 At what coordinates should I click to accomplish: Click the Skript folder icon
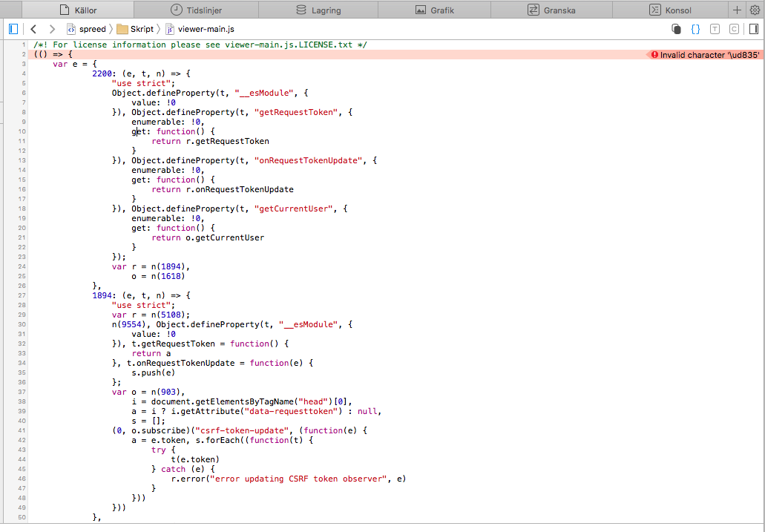[x=122, y=29]
